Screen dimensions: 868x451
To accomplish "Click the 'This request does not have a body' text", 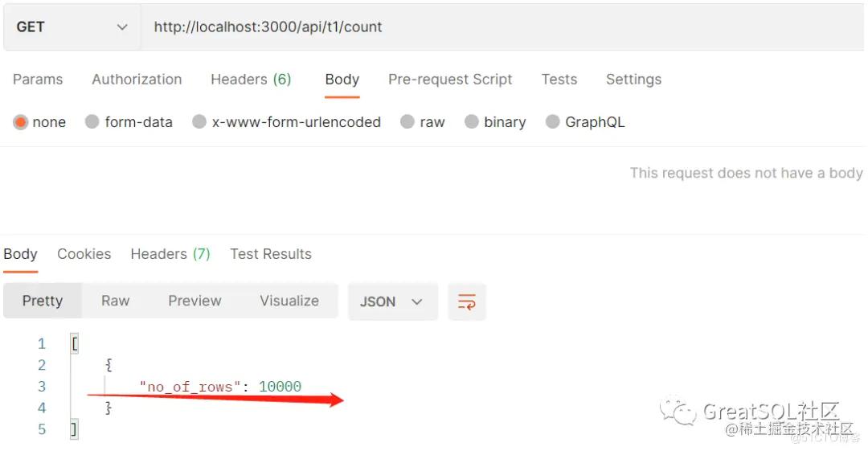I will (746, 173).
